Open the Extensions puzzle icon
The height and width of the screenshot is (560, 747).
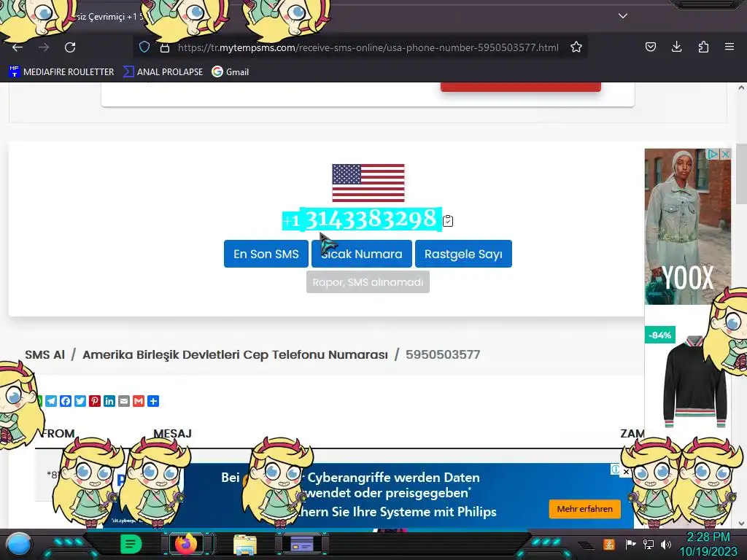pos(703,47)
